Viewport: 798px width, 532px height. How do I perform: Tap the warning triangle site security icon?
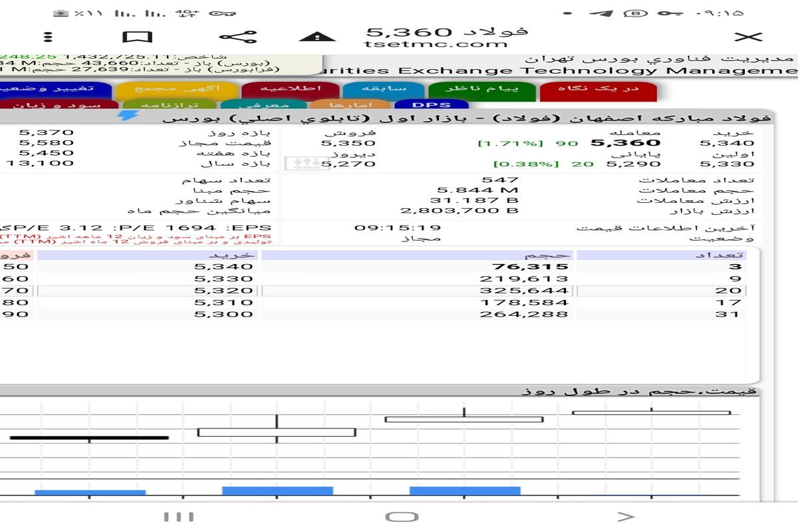(318, 36)
